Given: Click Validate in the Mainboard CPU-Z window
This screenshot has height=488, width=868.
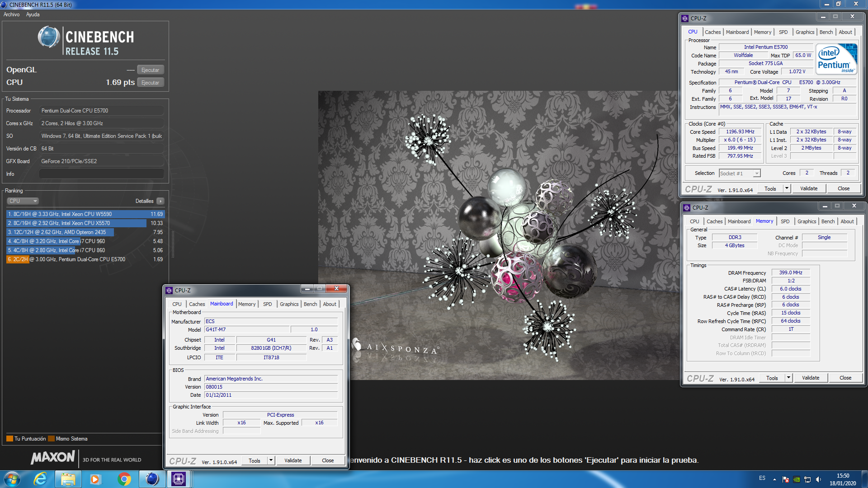Looking at the screenshot, I should pos(293,460).
